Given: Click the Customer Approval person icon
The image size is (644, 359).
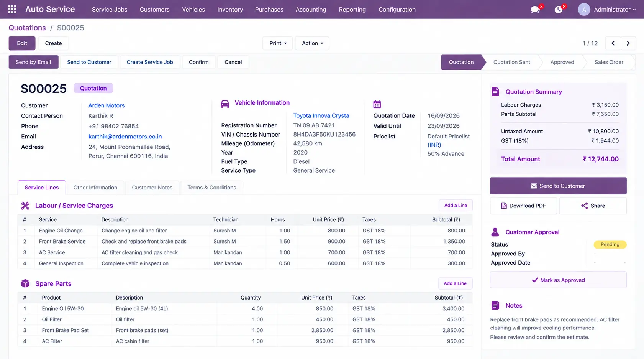Looking at the screenshot, I should tap(495, 232).
